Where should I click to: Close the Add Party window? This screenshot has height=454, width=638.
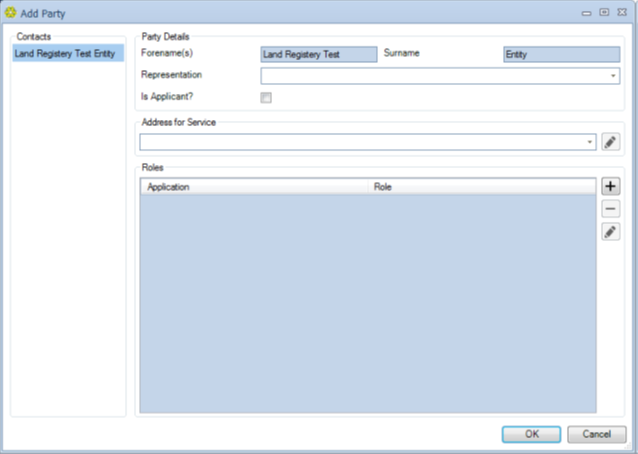622,13
